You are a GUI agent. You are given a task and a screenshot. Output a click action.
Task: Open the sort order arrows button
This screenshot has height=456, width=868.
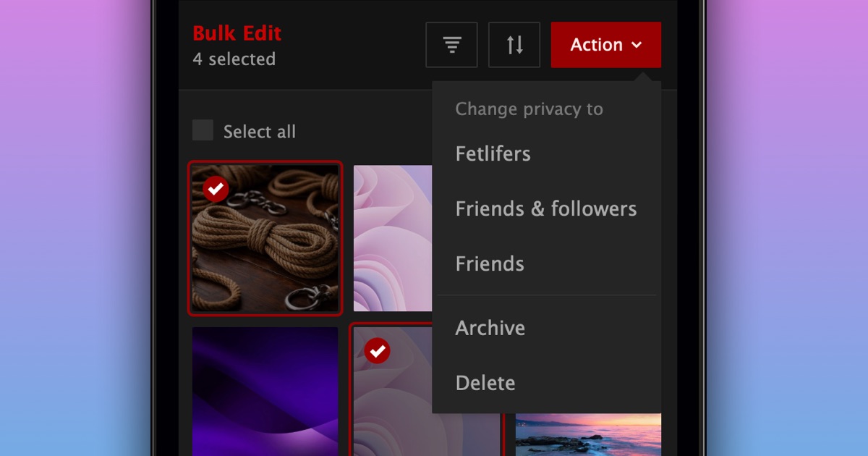click(514, 45)
